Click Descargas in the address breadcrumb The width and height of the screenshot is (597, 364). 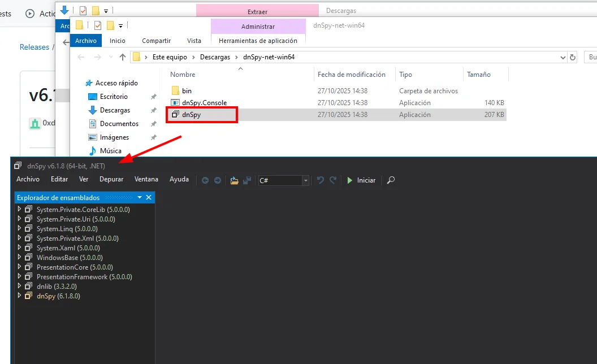pyautogui.click(x=215, y=57)
